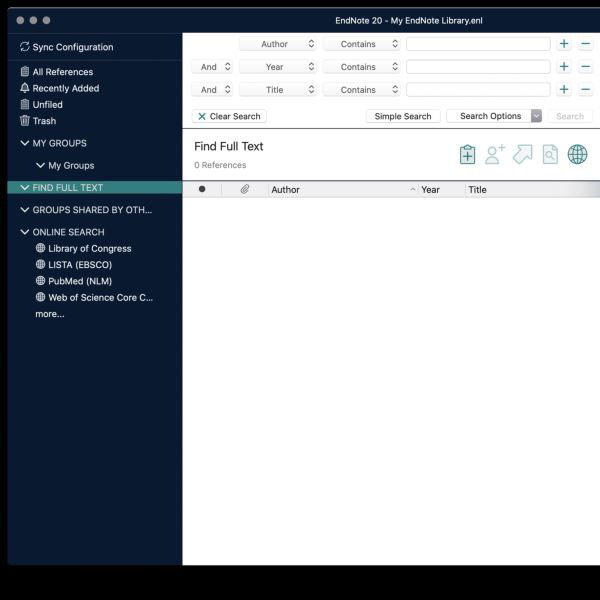
Task: Collapse GROUPS SHARED BY OTH... section
Action: pos(24,210)
